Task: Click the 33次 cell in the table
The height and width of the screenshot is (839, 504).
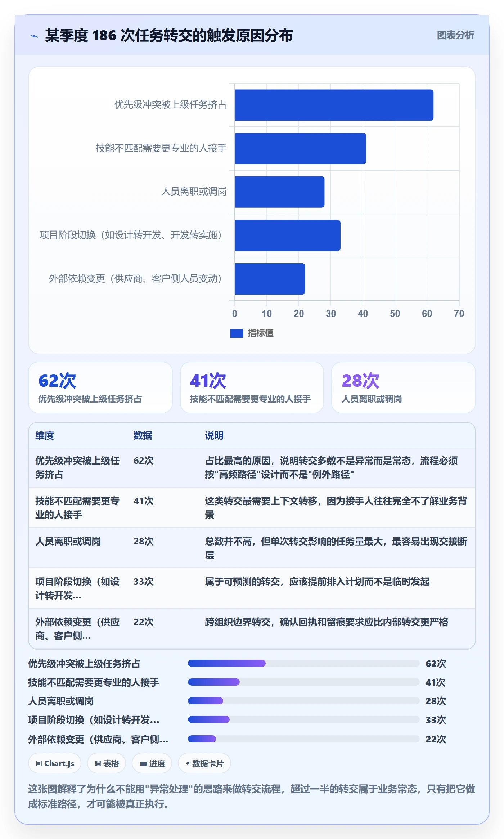Action: point(144,582)
